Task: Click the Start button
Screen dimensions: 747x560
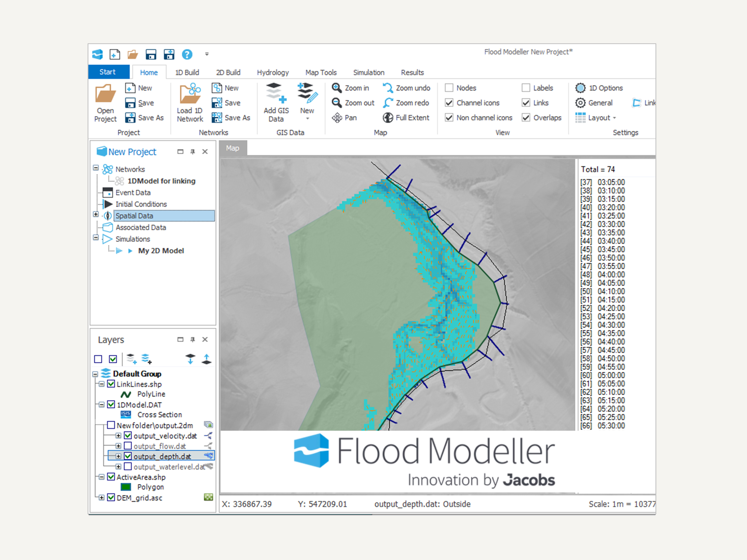Action: coord(107,72)
